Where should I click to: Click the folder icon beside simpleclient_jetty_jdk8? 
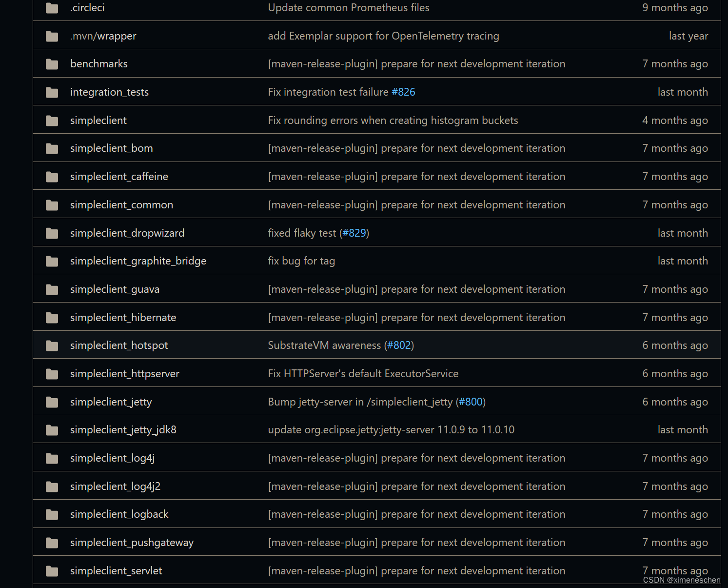pyautogui.click(x=52, y=430)
